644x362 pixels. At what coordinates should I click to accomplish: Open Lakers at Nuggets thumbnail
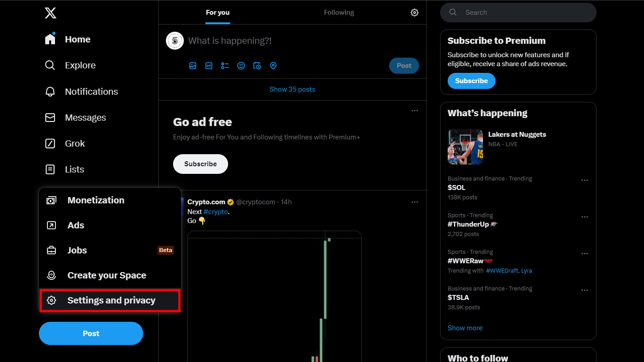coord(465,147)
